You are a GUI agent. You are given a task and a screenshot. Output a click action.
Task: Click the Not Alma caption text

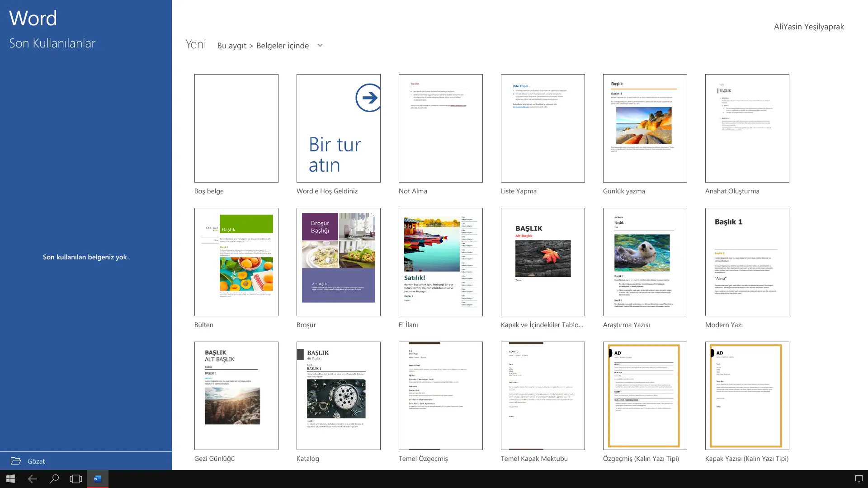pos(413,191)
